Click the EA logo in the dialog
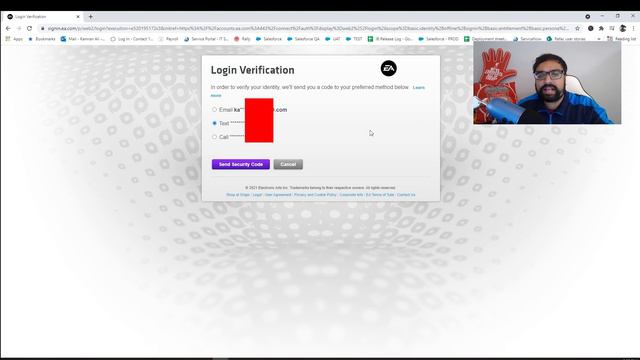640x360 pixels. coord(389,69)
